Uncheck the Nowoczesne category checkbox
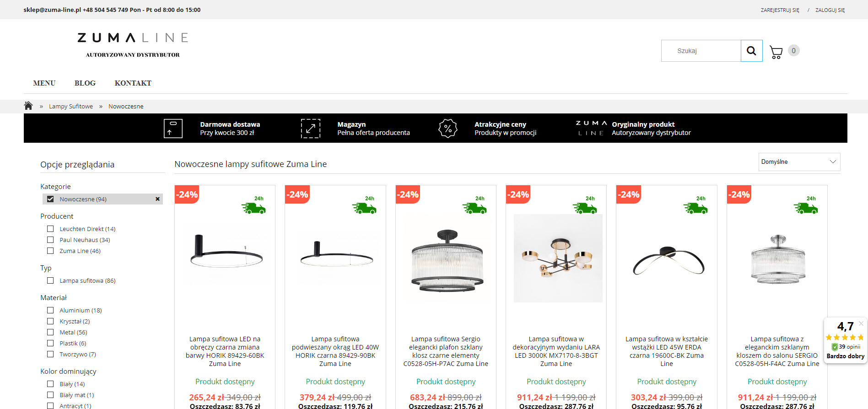This screenshot has width=868, height=409. [50, 199]
